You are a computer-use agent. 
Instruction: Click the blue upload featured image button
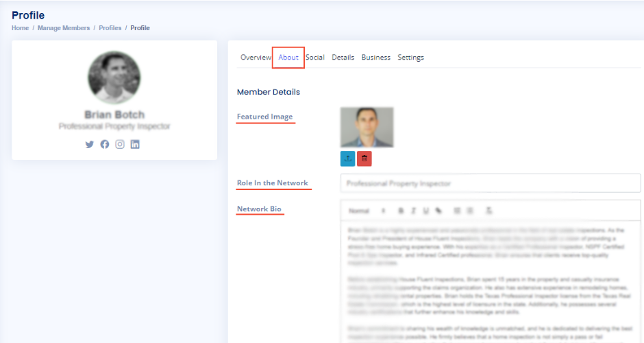point(347,158)
